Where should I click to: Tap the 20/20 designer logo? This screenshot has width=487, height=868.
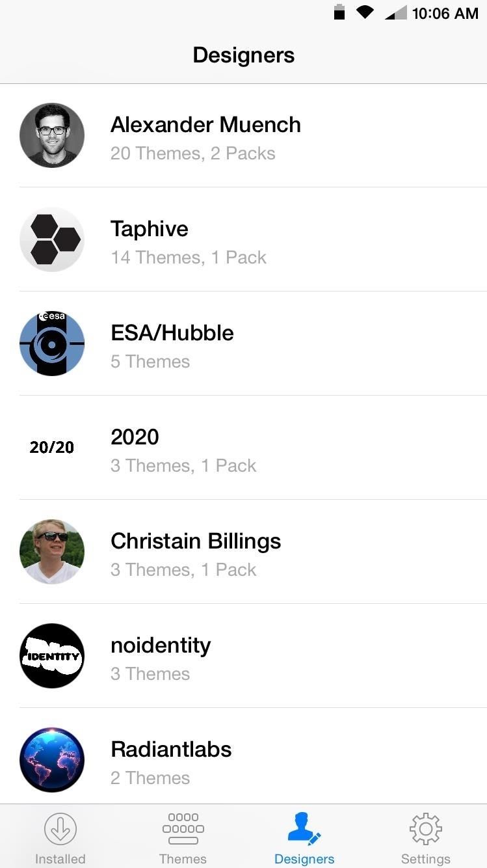52,448
